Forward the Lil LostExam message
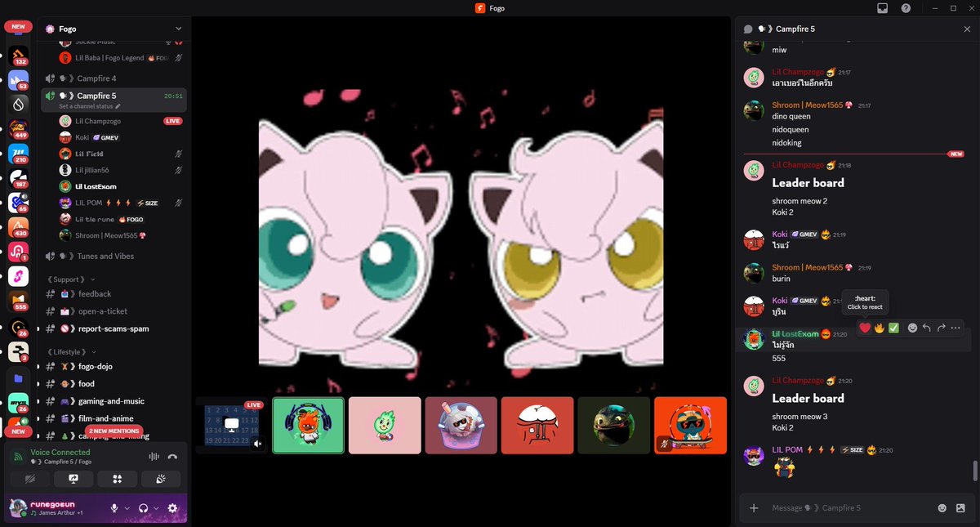Screen dimensions: 980x527 point(941,328)
